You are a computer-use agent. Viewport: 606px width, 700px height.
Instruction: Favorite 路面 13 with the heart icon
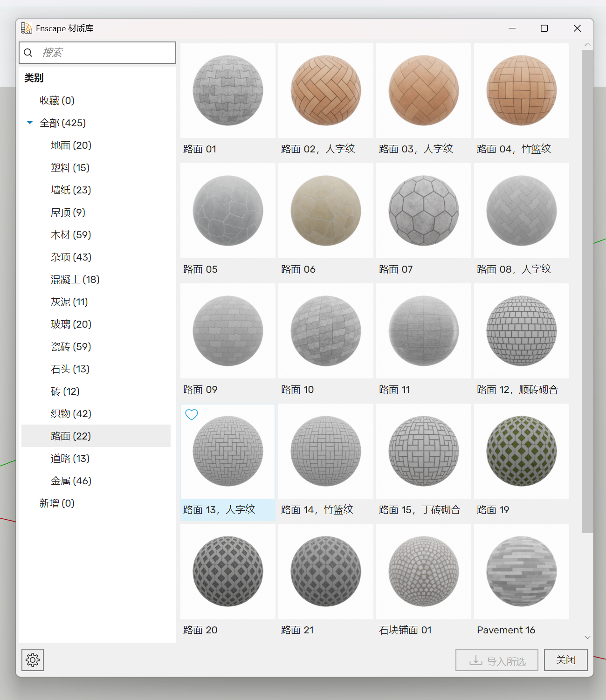(192, 414)
